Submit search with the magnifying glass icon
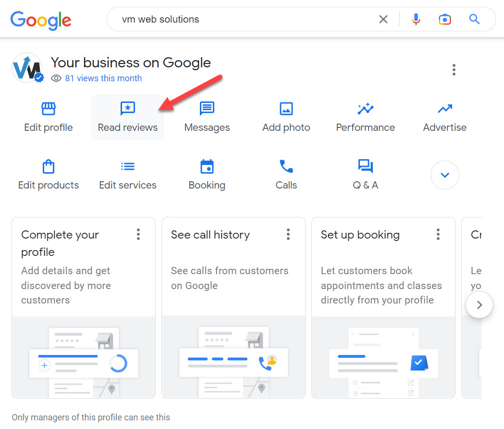The width and height of the screenshot is (504, 429). (x=474, y=19)
